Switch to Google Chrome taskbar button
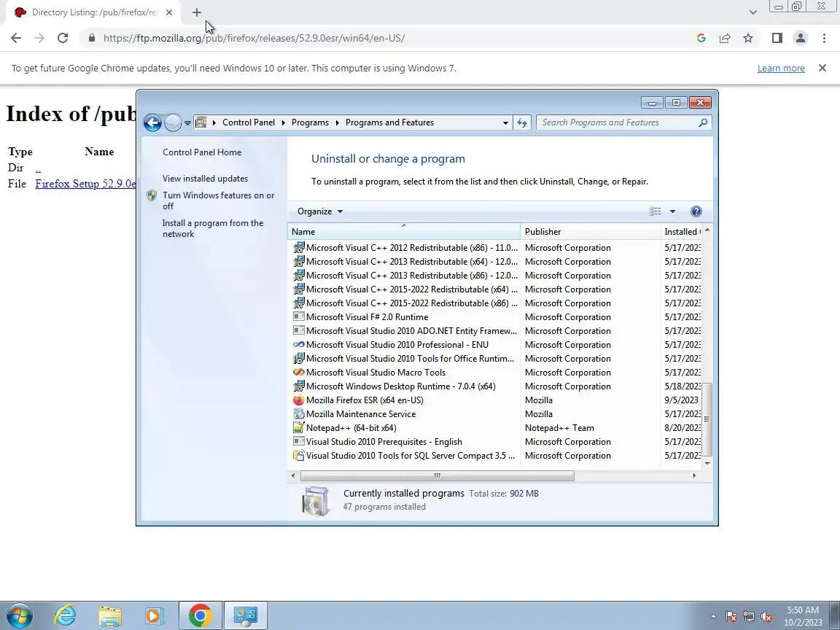The image size is (840, 630). [x=200, y=615]
